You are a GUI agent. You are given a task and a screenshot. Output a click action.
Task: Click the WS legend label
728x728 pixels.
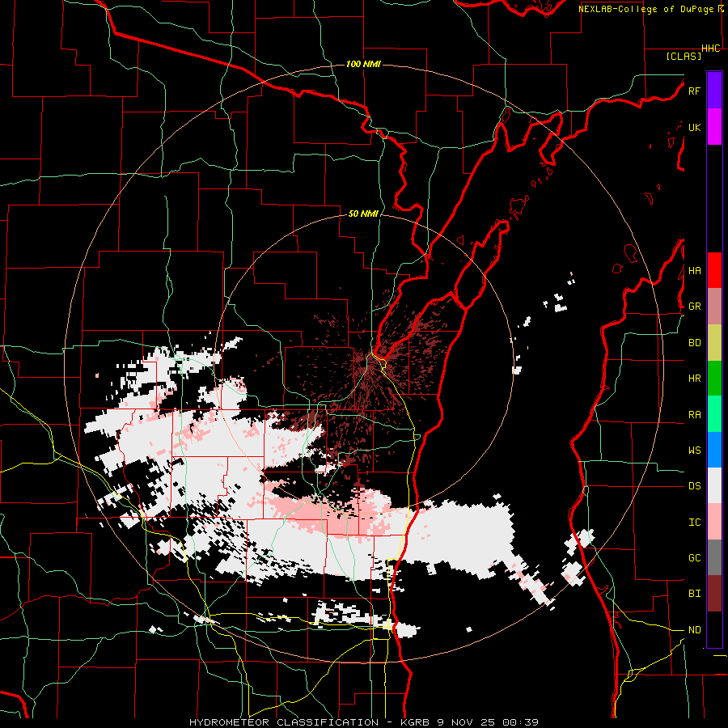tap(694, 451)
